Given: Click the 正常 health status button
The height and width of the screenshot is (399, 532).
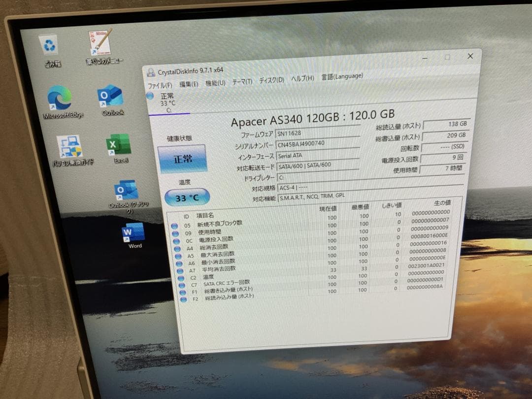Looking at the screenshot, I should 184,159.
